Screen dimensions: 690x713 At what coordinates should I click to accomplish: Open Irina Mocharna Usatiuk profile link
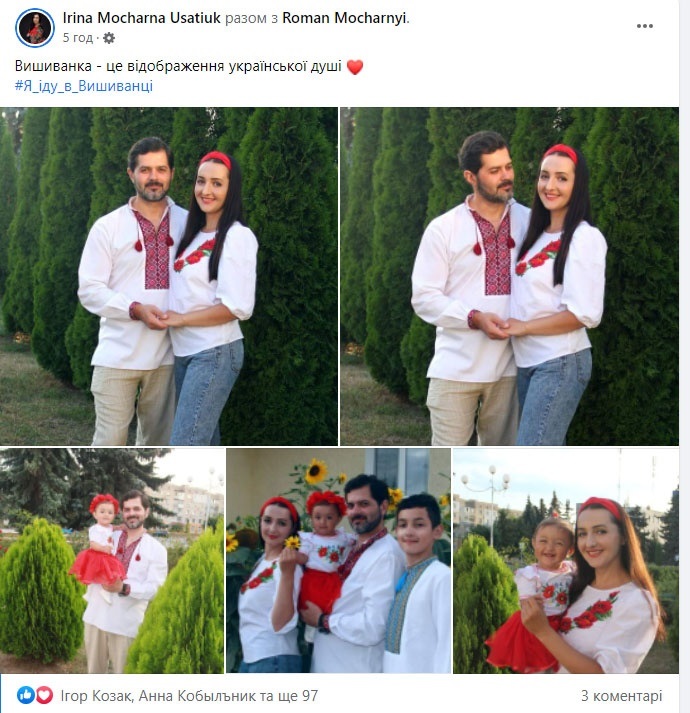pos(141,18)
